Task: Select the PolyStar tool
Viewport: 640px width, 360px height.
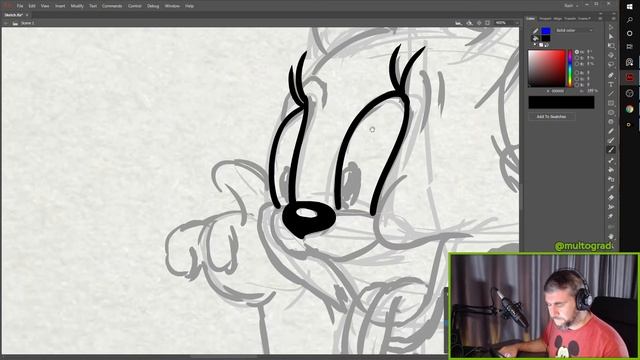Action: point(611,122)
